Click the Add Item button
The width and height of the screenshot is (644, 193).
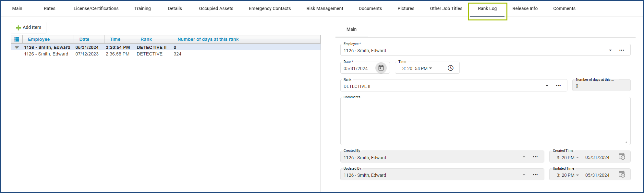click(x=29, y=28)
